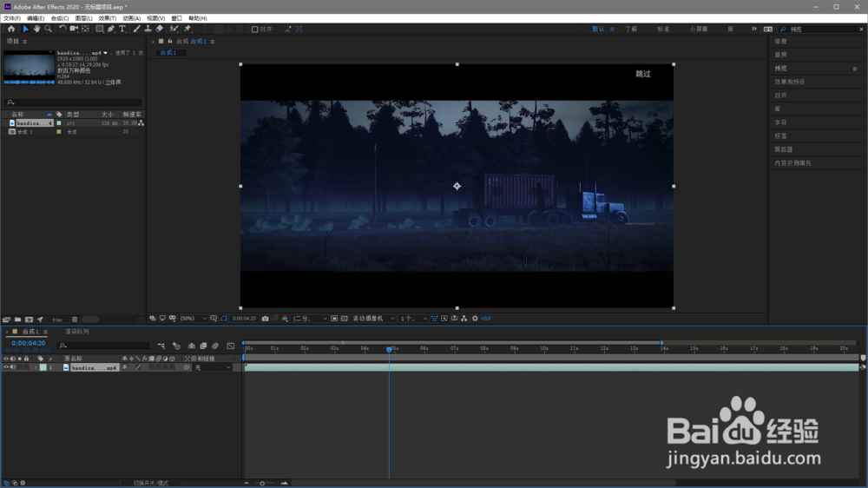Click the frame blending icon in timeline

pyautogui.click(x=203, y=346)
